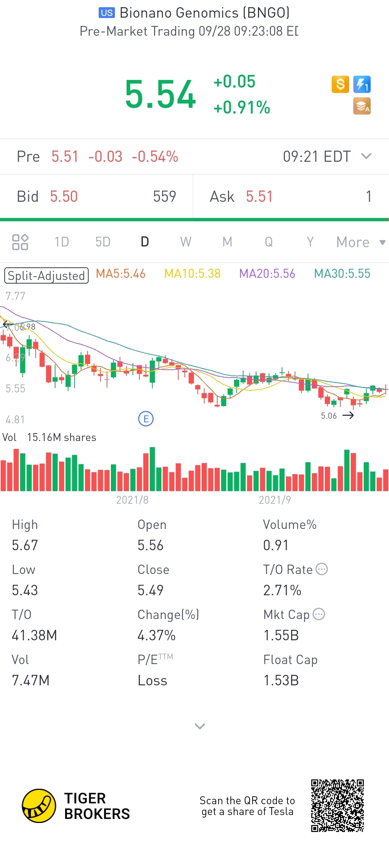The image size is (389, 868).
Task: Tap the Float Cap value 1.53B
Action: tap(281, 680)
